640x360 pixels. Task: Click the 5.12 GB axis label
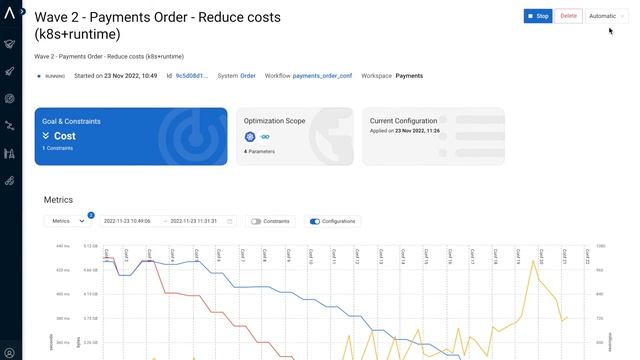pos(90,246)
